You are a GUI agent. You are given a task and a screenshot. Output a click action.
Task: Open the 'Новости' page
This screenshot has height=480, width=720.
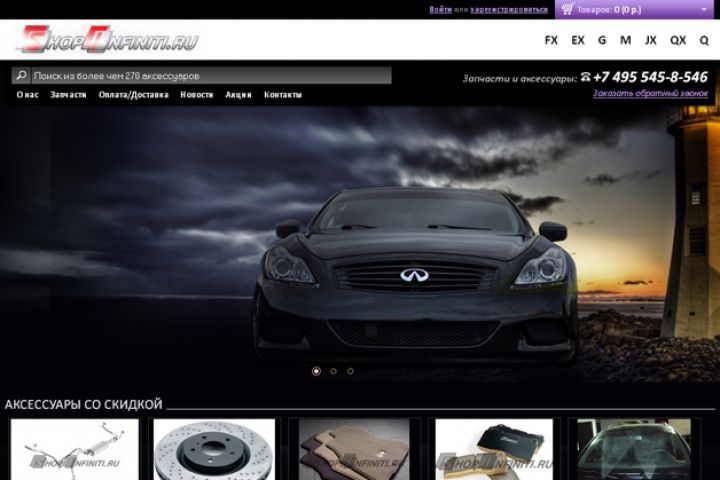(x=197, y=95)
